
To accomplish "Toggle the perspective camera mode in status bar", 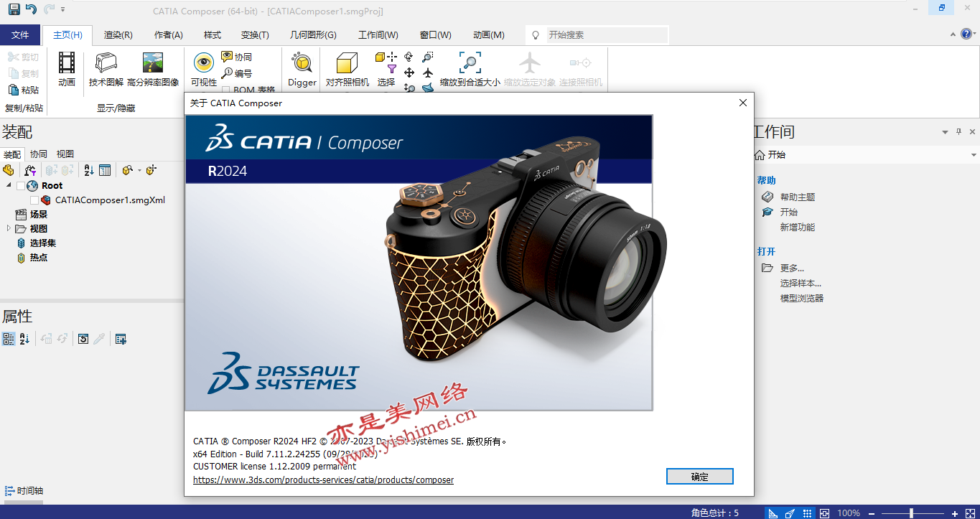I will pos(790,513).
